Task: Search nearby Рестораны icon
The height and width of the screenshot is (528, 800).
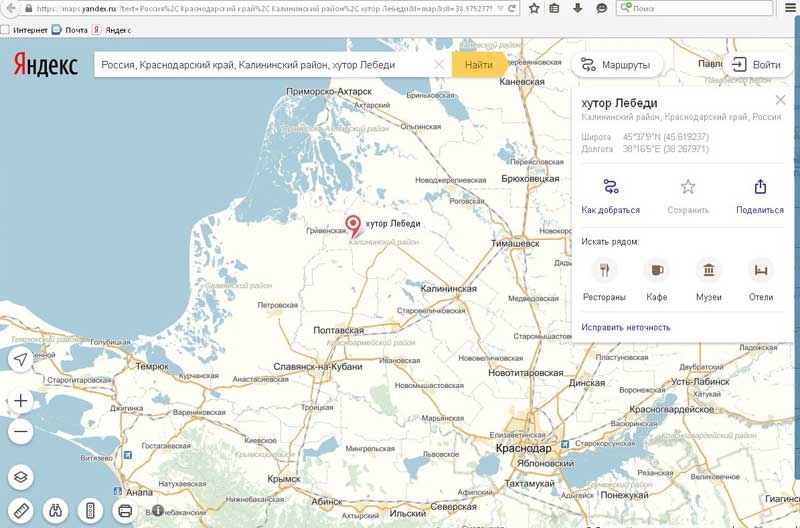Action: tap(605, 270)
